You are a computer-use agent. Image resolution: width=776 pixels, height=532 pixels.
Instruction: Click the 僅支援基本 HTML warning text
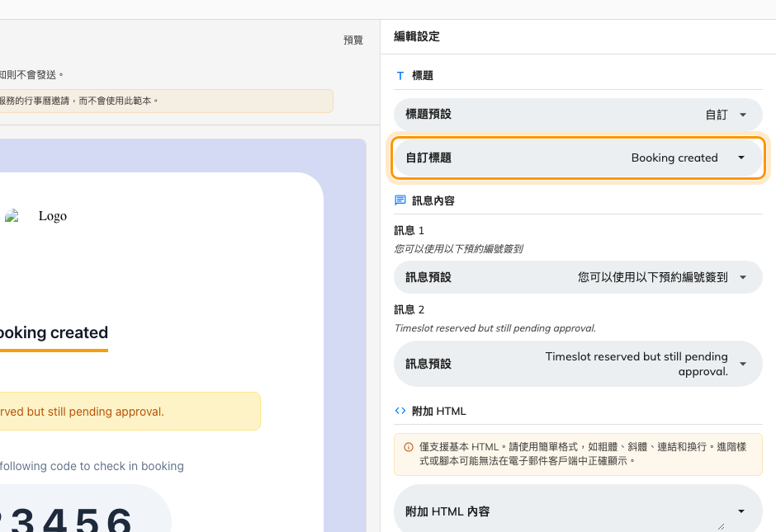(583, 454)
